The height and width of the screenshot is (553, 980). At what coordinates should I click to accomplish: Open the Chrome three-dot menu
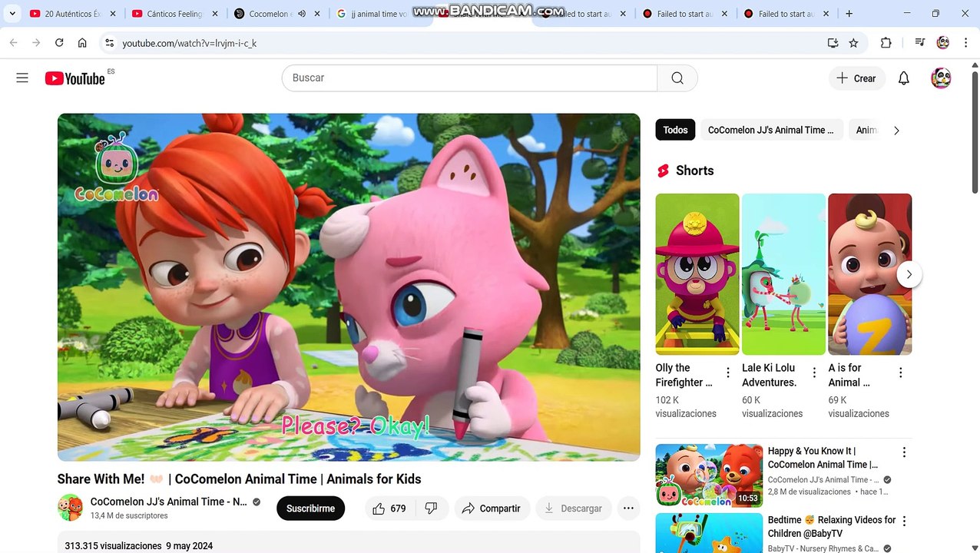pyautogui.click(x=965, y=43)
